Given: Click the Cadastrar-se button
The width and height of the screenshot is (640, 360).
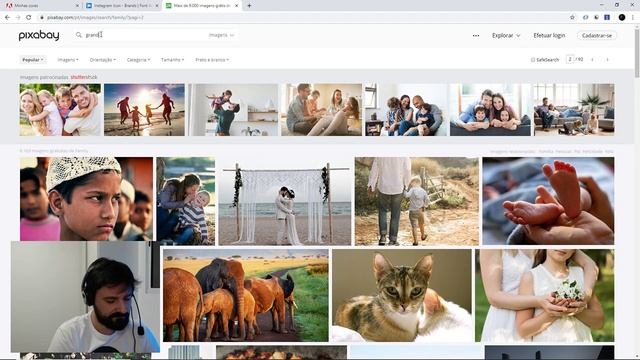Looking at the screenshot, I should (x=596, y=36).
